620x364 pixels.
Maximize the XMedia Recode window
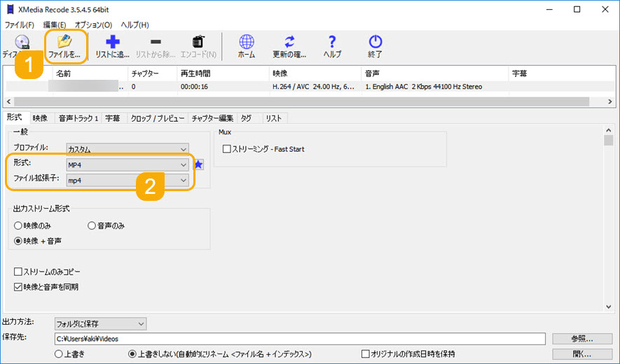click(x=577, y=10)
